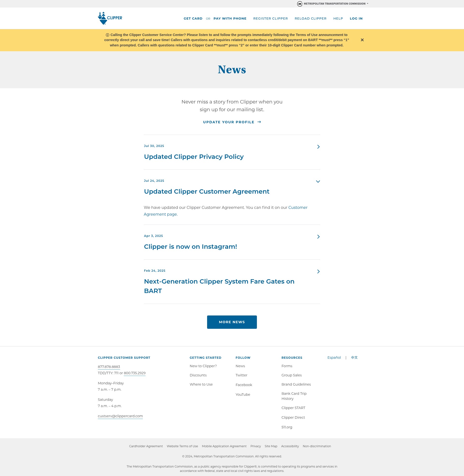Select Pay With Phone in navigation
This screenshot has height=476, width=464.
pos(230,19)
